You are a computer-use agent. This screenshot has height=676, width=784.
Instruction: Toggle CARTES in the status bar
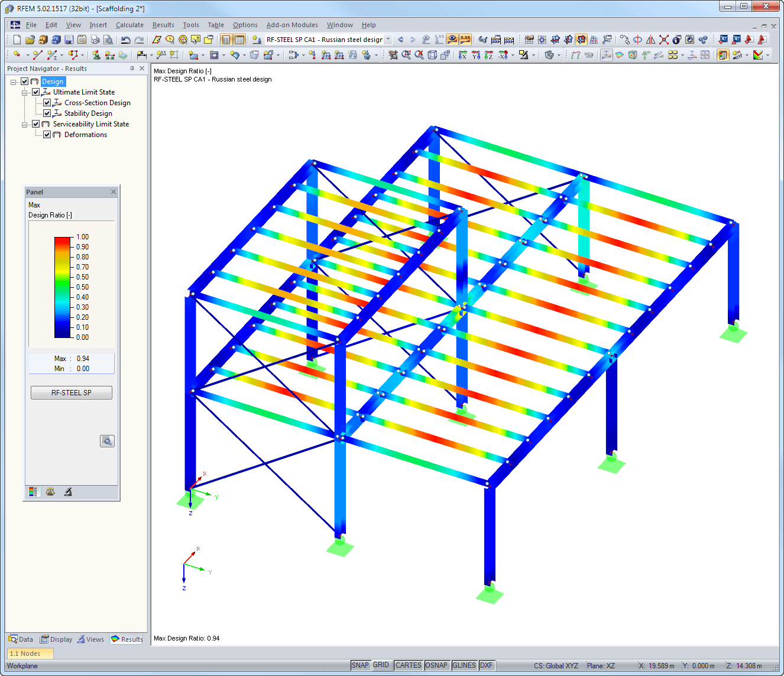[409, 665]
